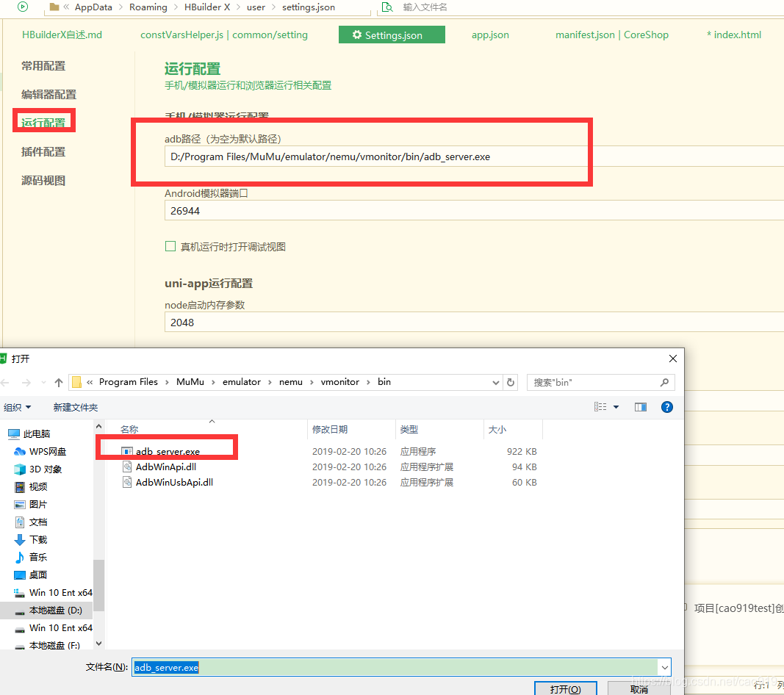Open the recent locations dropdown arrow
784x695 pixels.
pos(43,383)
